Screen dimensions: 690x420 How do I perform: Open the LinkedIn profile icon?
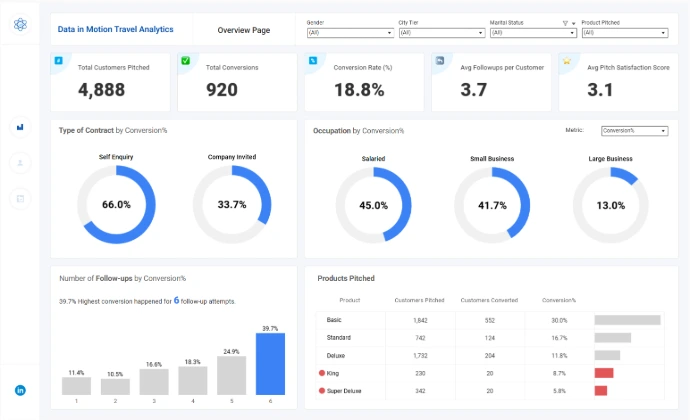point(20,389)
